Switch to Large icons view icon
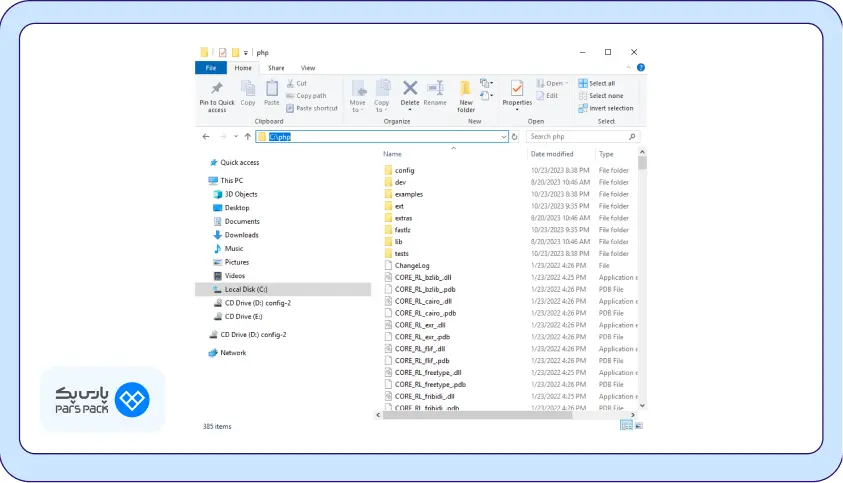 pyautogui.click(x=639, y=425)
